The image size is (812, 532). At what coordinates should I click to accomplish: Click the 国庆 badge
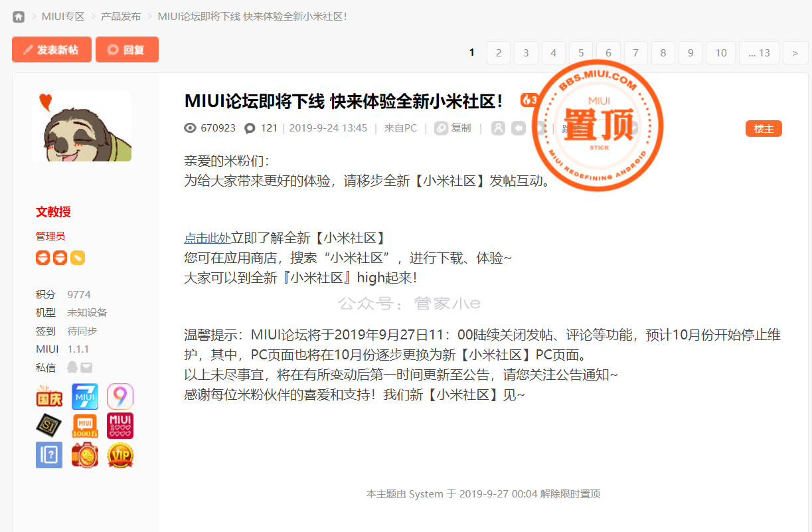[49, 397]
